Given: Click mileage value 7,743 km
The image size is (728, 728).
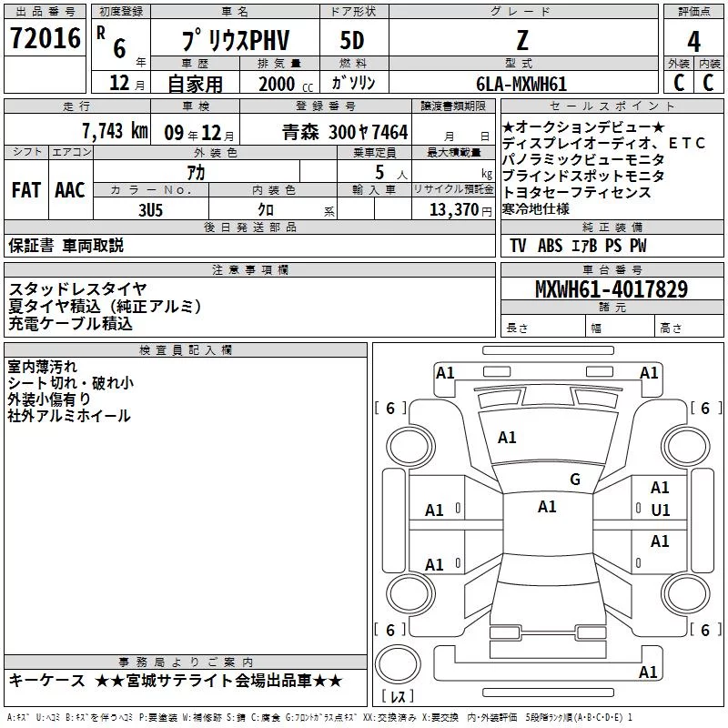Looking at the screenshot, I should [116, 131].
